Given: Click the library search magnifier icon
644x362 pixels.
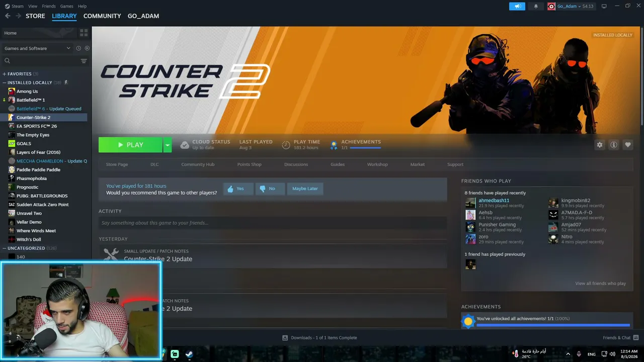Looking at the screenshot, I should coord(8,61).
